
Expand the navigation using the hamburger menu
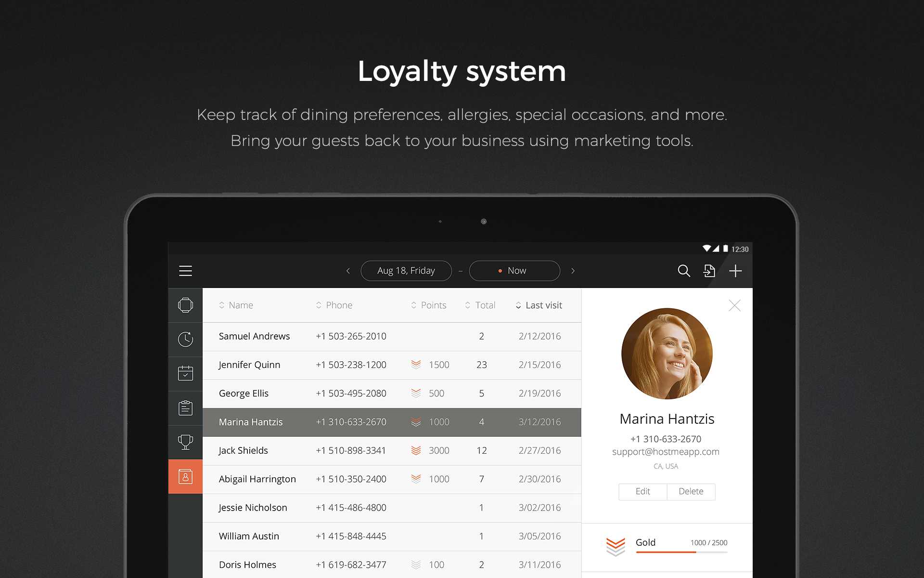tap(185, 271)
